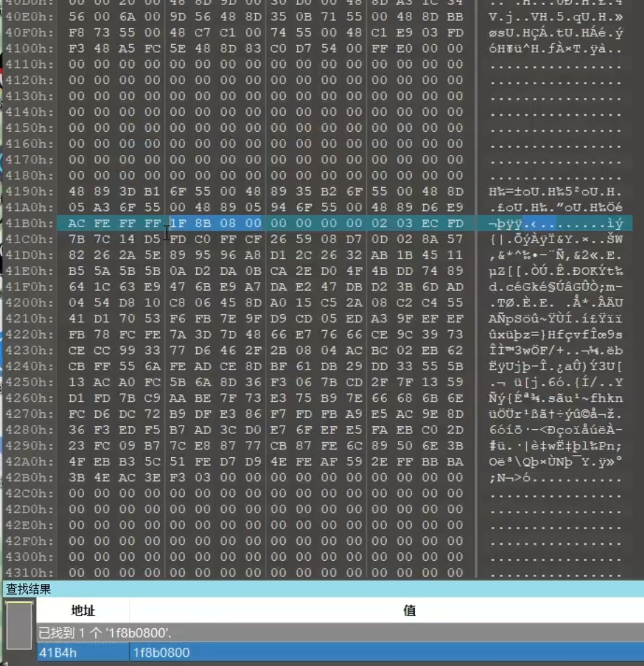644x666 pixels.
Task: Click the 4190h row address label
Action: coord(30,192)
